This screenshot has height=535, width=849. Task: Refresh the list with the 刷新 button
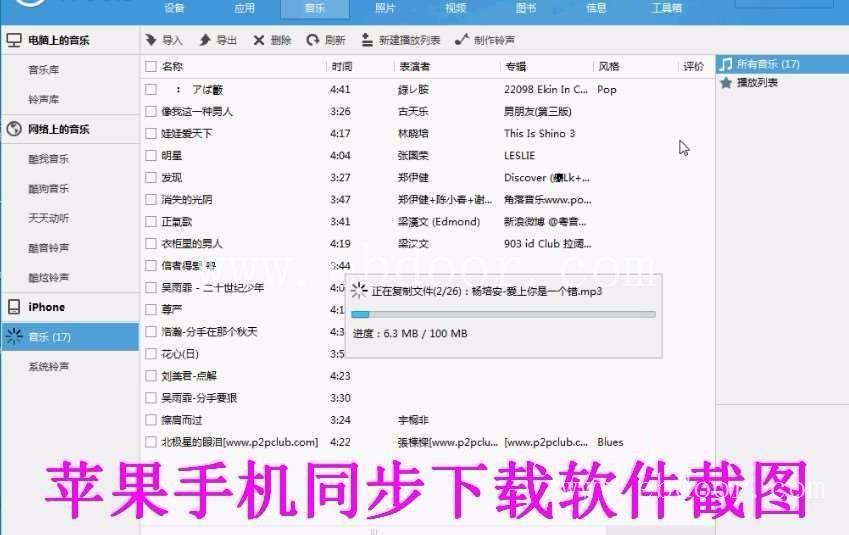coord(326,40)
